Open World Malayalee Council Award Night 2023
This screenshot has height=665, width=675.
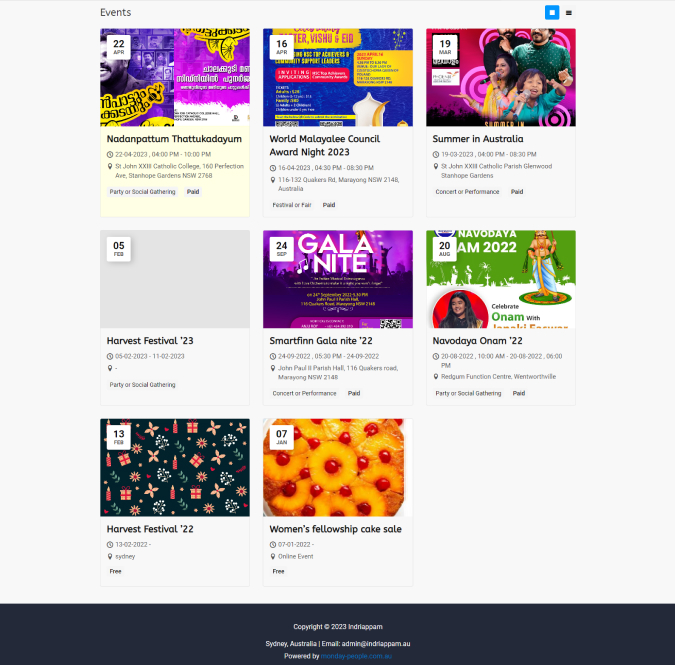pos(325,145)
